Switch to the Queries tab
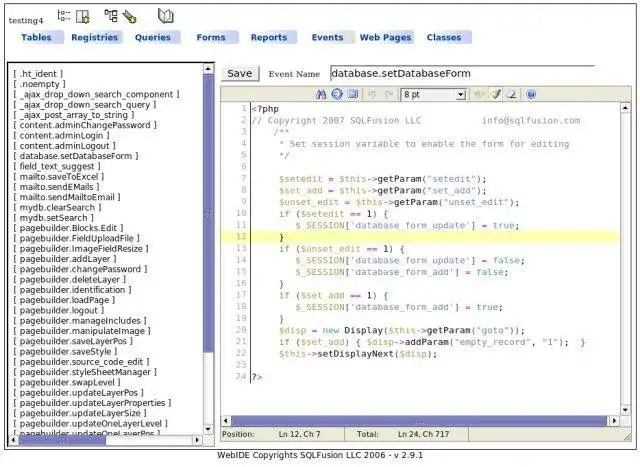640x467 pixels. click(x=153, y=37)
